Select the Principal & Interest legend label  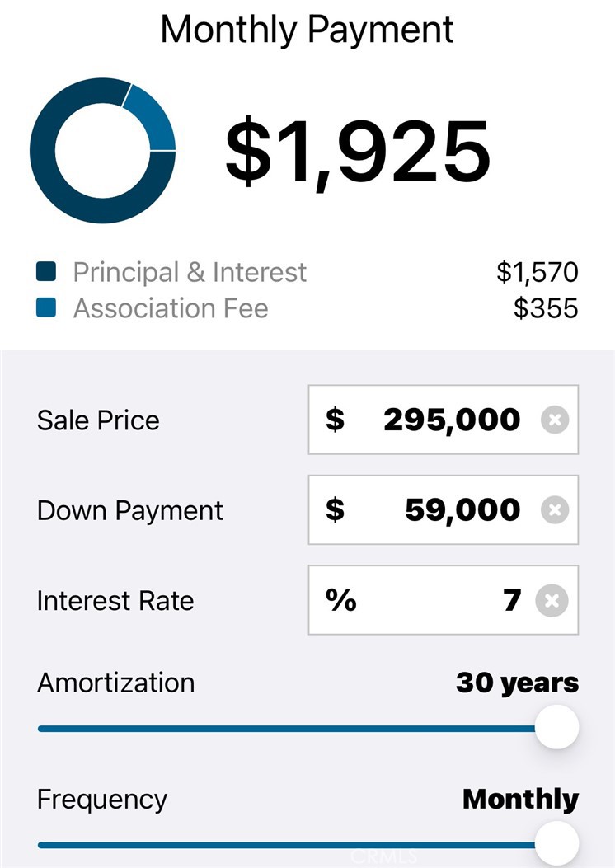coord(190,272)
